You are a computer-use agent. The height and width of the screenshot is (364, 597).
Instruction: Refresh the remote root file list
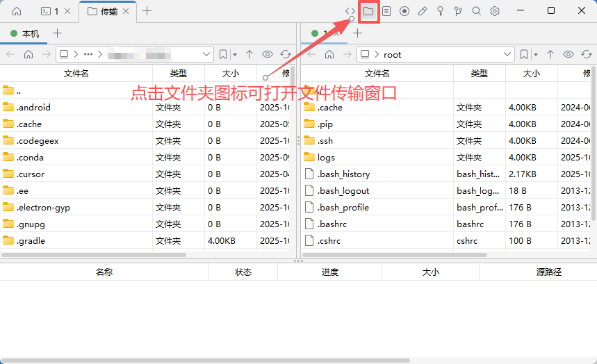[x=586, y=54]
